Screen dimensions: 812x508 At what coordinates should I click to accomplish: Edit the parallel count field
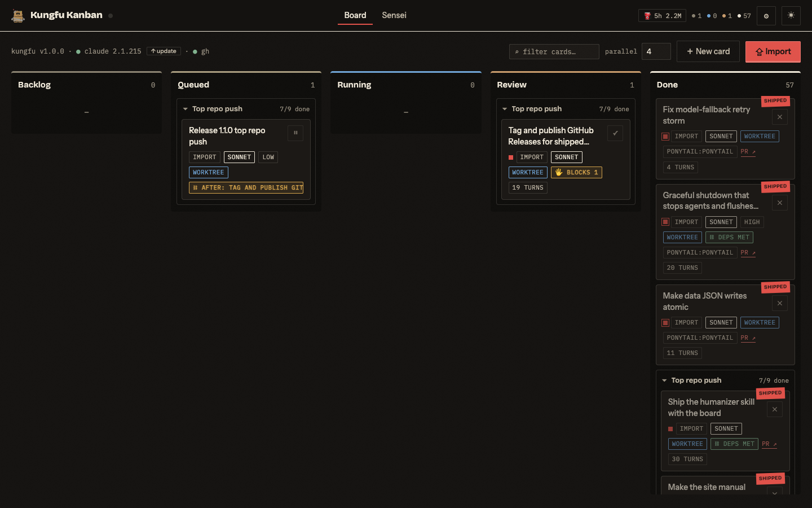[x=656, y=51]
